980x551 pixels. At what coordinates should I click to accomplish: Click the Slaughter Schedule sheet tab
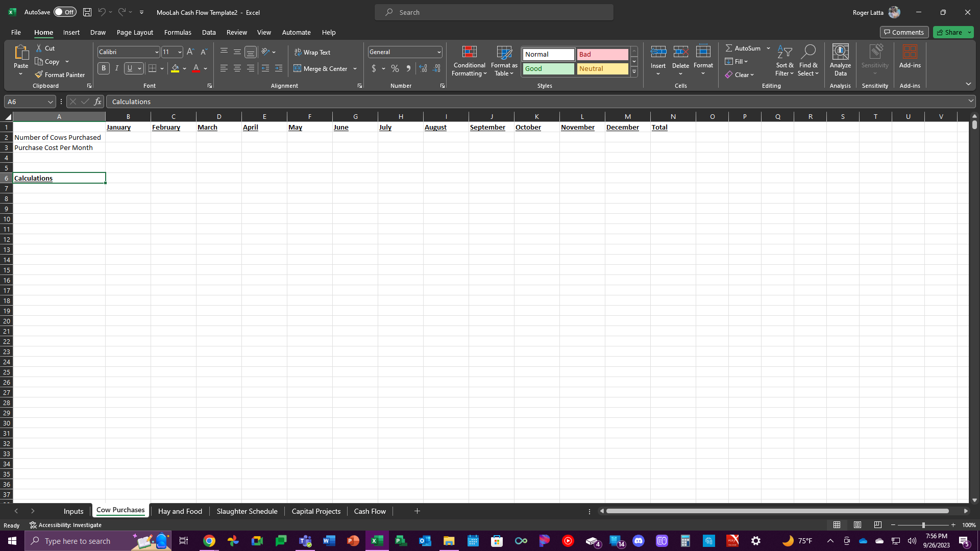point(247,511)
